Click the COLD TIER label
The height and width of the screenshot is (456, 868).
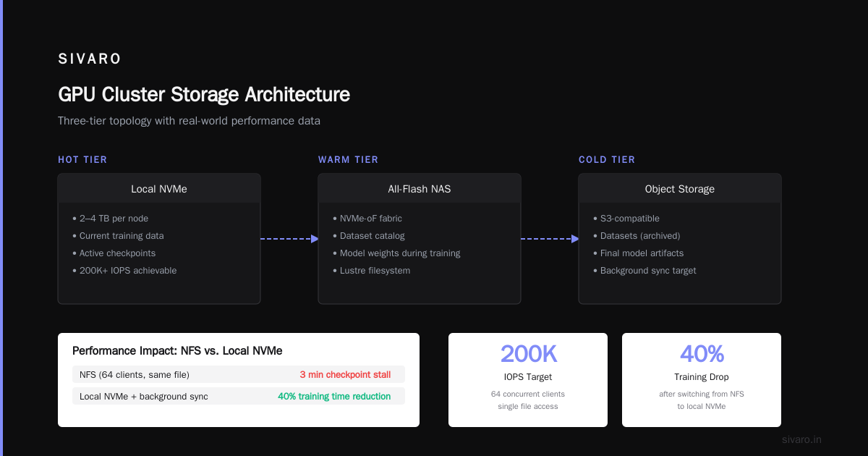(607, 160)
